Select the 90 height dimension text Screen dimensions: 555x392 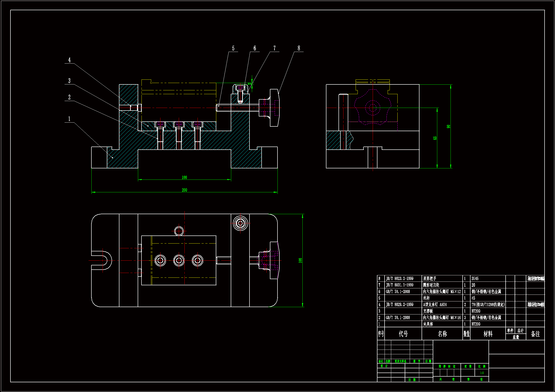tap(448, 127)
